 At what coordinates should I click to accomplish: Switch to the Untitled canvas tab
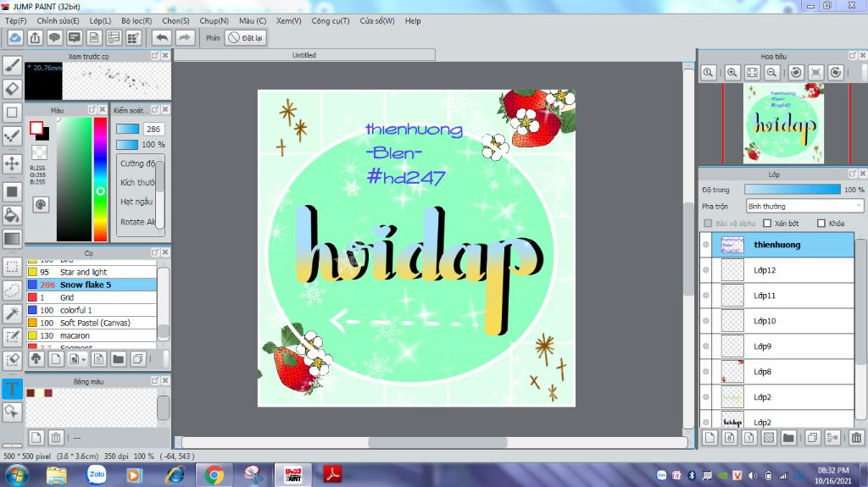[304, 55]
